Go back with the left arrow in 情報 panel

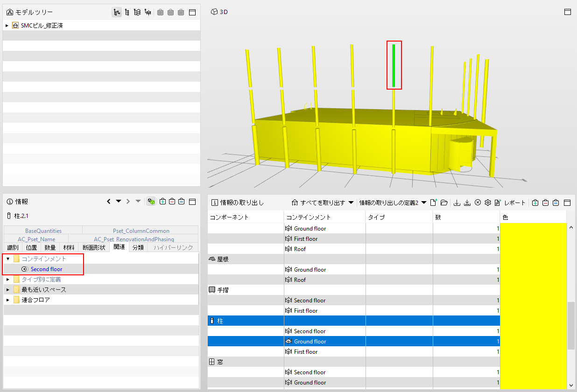[109, 202]
